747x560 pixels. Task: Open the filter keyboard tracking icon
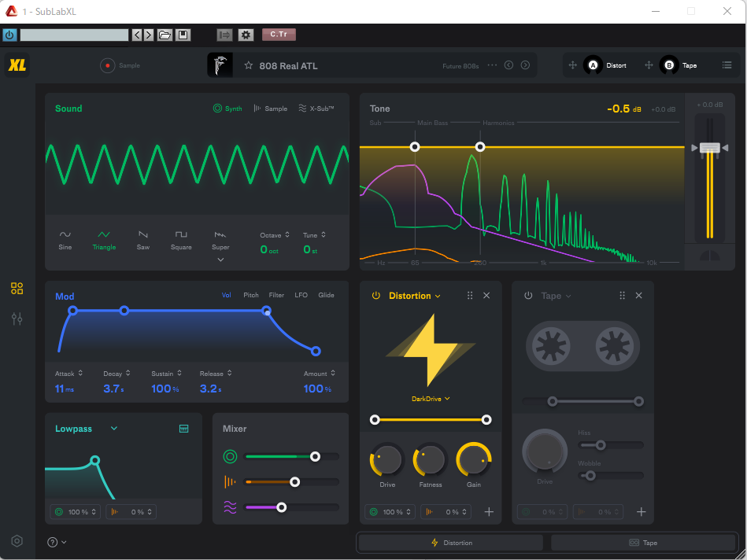[184, 429]
